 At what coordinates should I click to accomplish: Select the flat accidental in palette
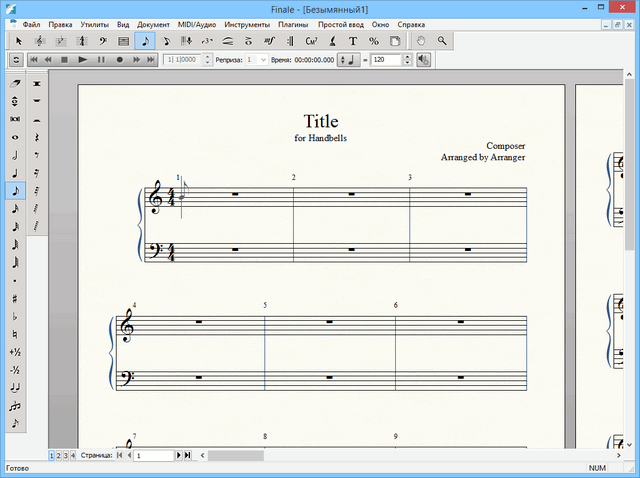(15, 316)
